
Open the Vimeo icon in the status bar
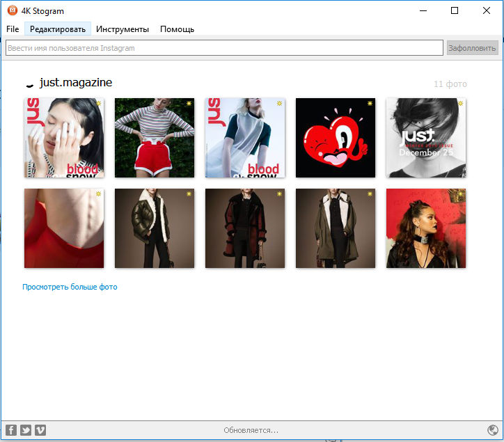[x=40, y=429]
